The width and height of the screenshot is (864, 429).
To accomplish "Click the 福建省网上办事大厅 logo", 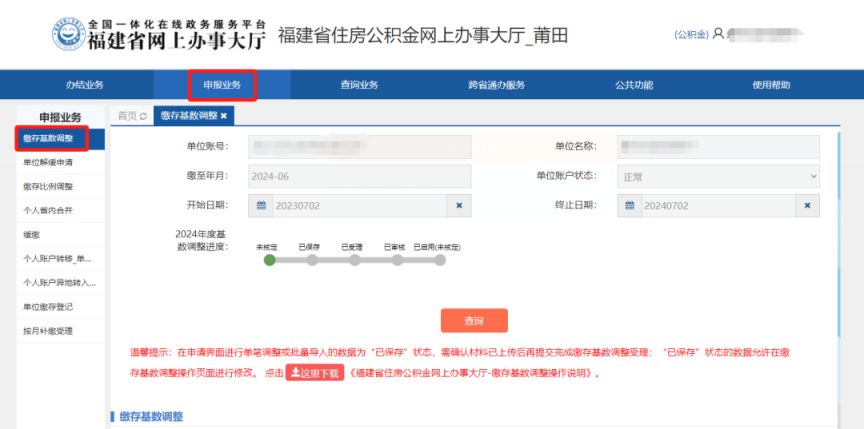I will (x=160, y=34).
